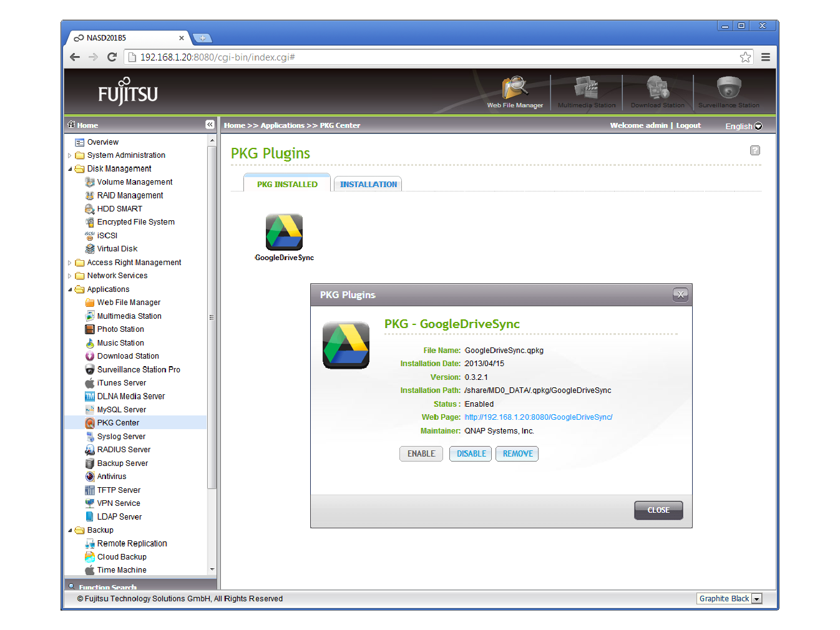Go back in browser history
The width and height of the screenshot is (840, 630).
point(75,57)
